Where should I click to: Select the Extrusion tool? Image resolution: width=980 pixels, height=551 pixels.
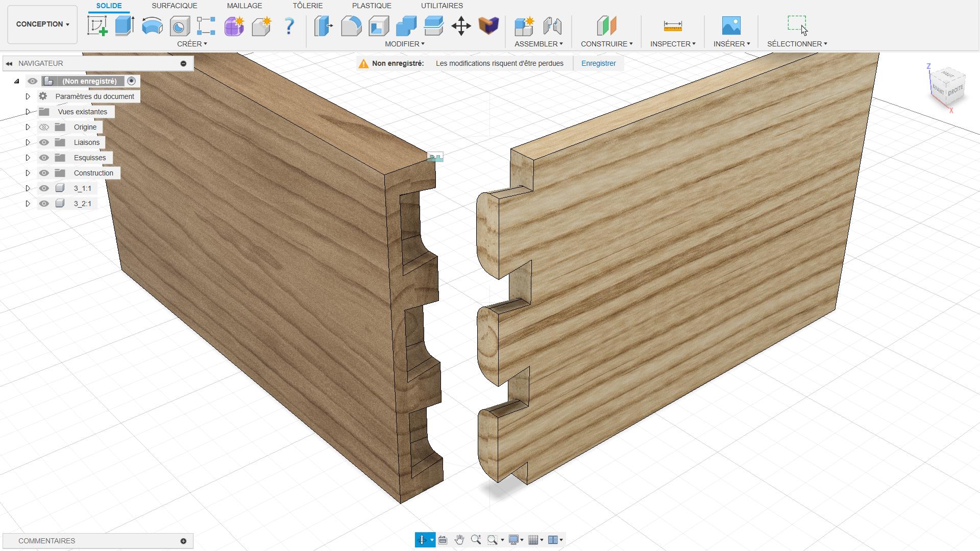coord(124,26)
